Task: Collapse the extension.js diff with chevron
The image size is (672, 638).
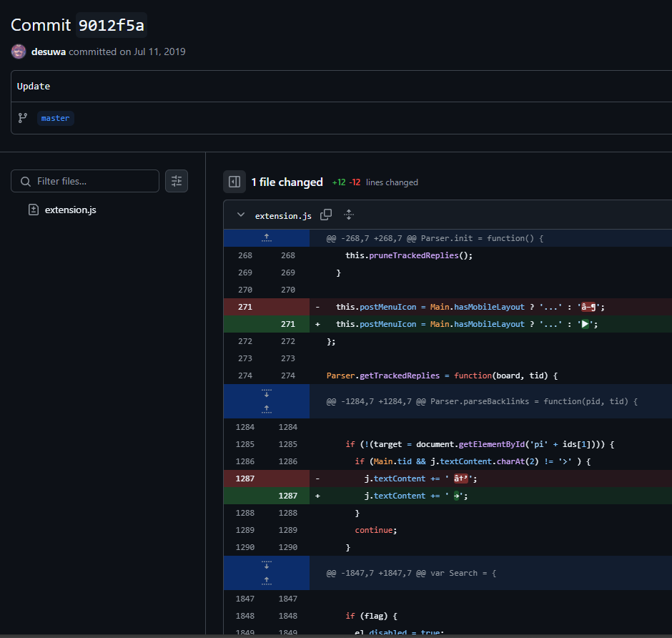Action: tap(241, 215)
